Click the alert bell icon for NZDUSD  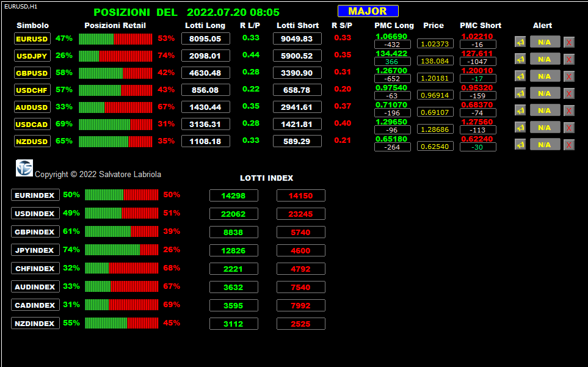click(520, 145)
